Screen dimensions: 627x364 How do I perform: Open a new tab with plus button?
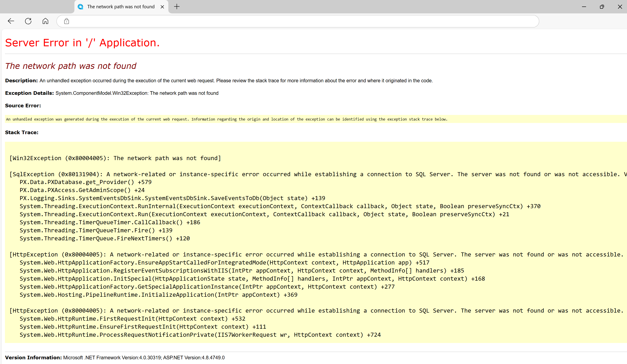[x=177, y=7]
